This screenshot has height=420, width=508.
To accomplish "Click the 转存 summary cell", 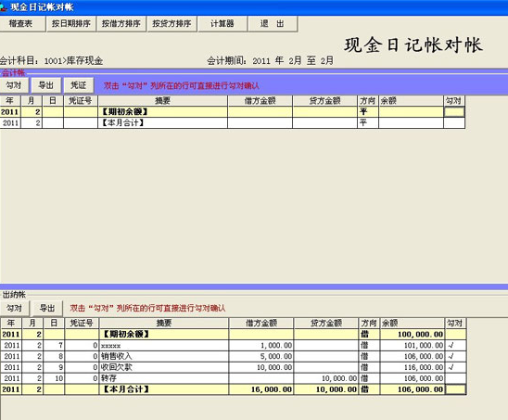I will point(164,378).
